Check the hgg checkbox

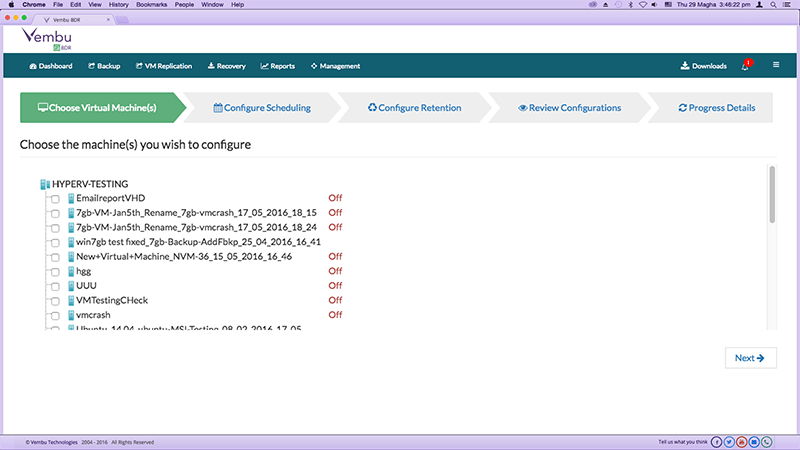pyautogui.click(x=55, y=272)
